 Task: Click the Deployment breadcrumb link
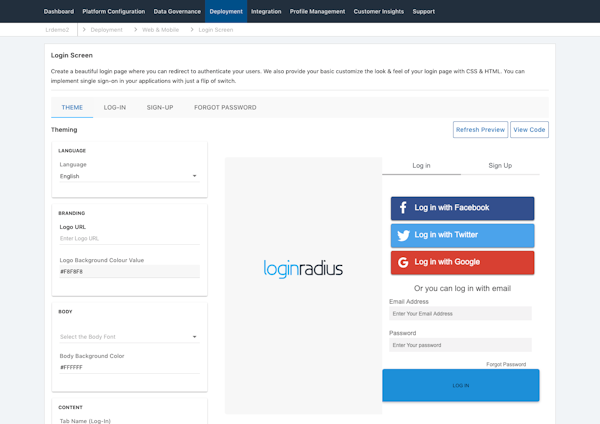point(106,29)
